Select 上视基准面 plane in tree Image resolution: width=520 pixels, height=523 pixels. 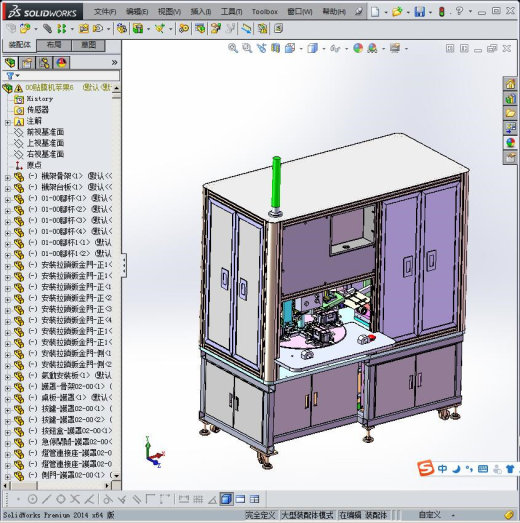pyautogui.click(x=45, y=143)
